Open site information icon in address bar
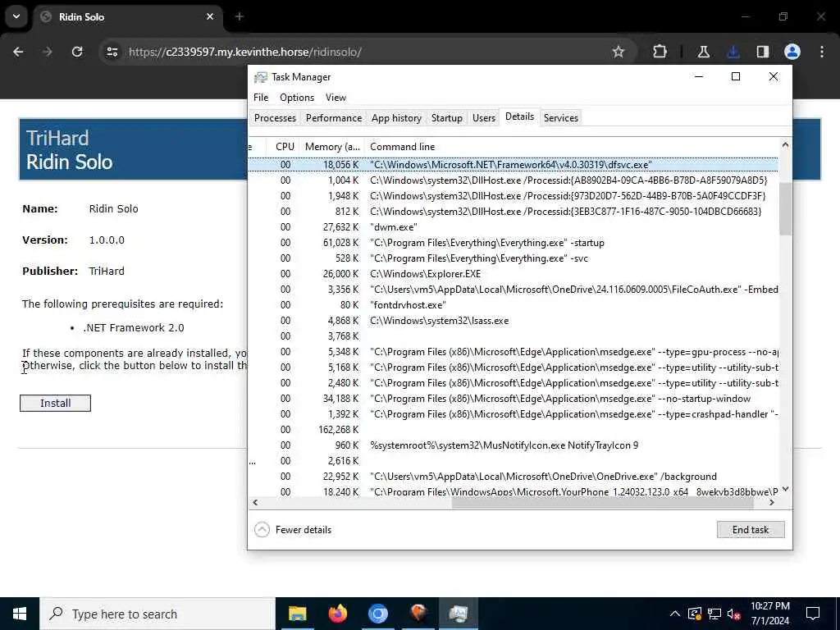This screenshot has width=840, height=630. pos(112,52)
